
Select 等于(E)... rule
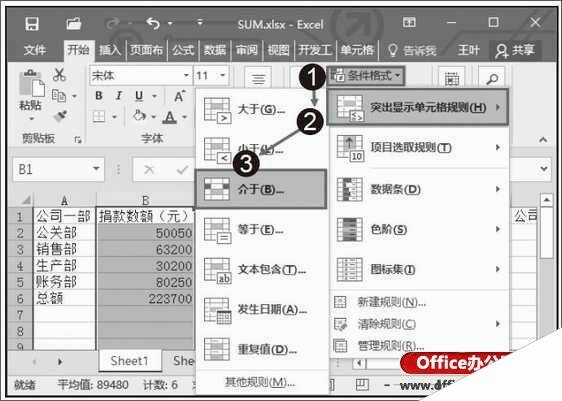261,229
